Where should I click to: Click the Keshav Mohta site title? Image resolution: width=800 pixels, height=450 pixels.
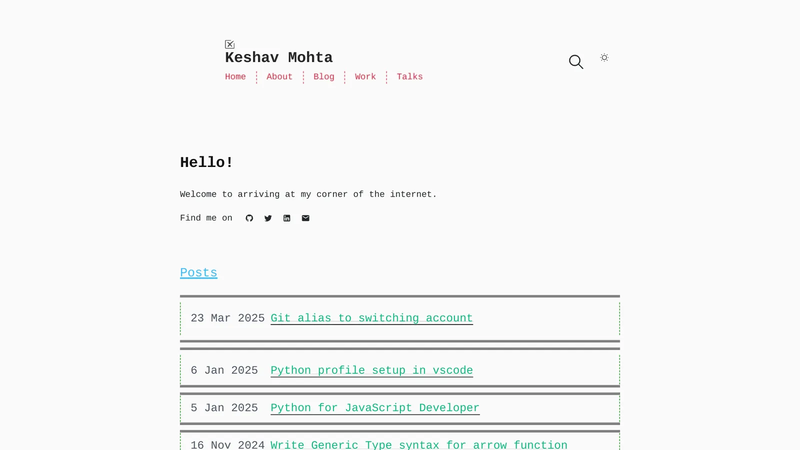click(x=279, y=58)
